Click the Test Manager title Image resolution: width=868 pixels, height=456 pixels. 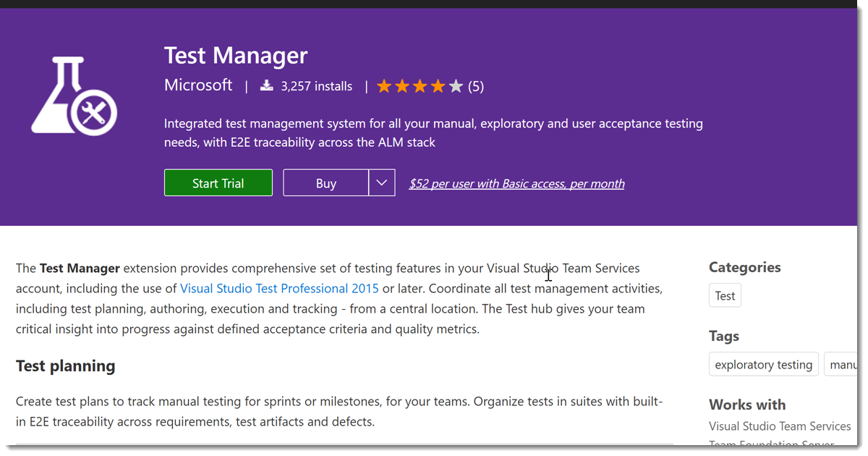(x=236, y=55)
